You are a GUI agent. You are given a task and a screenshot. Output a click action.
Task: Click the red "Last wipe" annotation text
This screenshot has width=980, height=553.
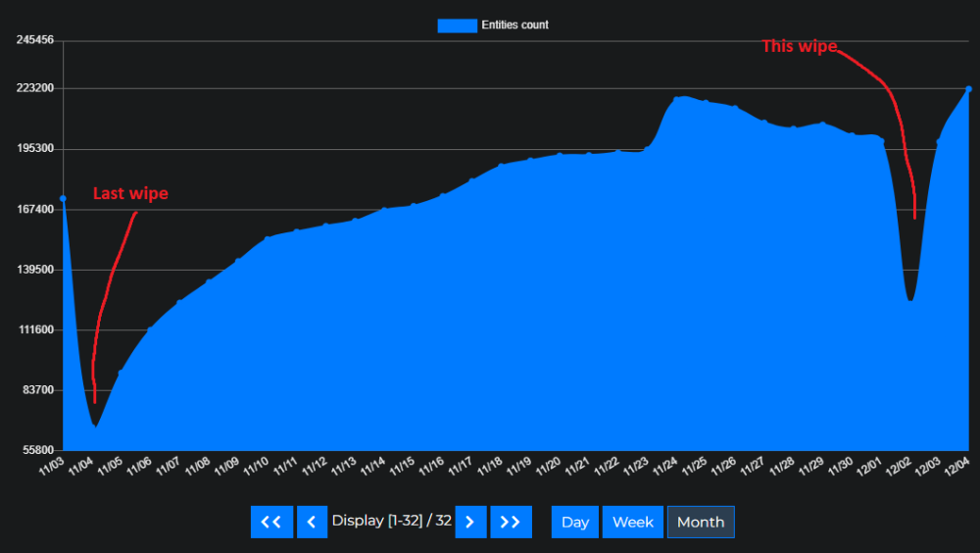[x=130, y=194]
